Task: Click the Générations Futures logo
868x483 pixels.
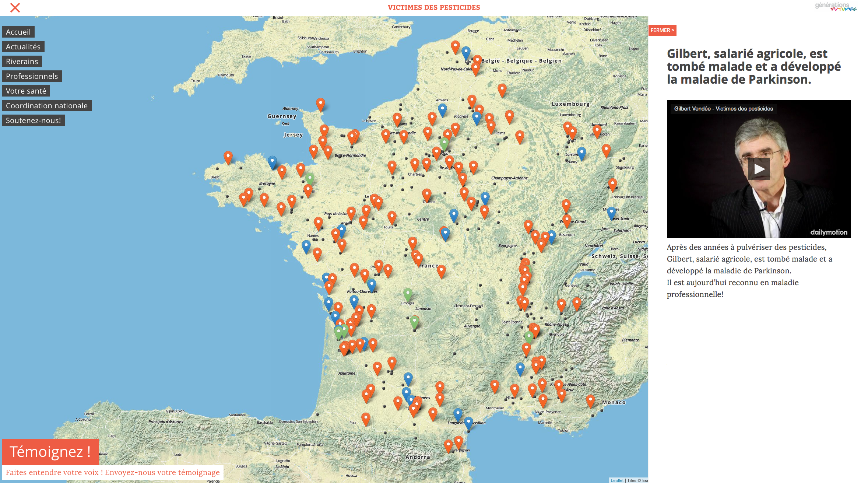Action: coord(836,7)
